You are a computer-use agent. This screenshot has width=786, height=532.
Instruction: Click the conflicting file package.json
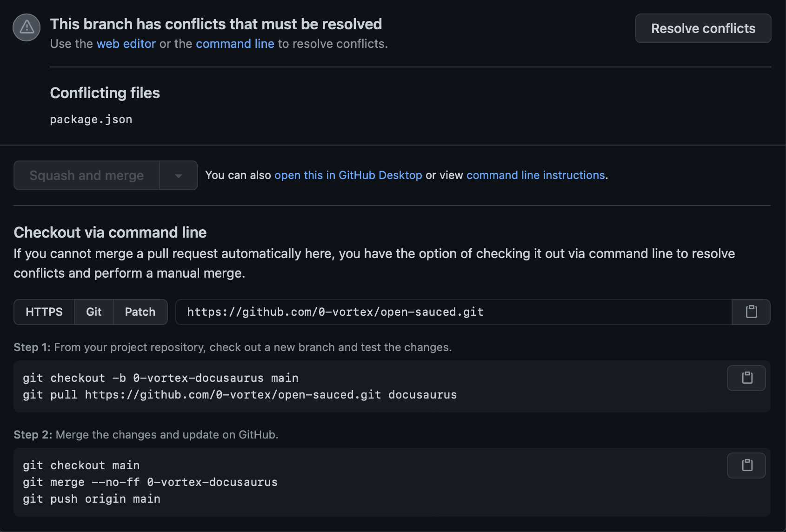tap(91, 120)
